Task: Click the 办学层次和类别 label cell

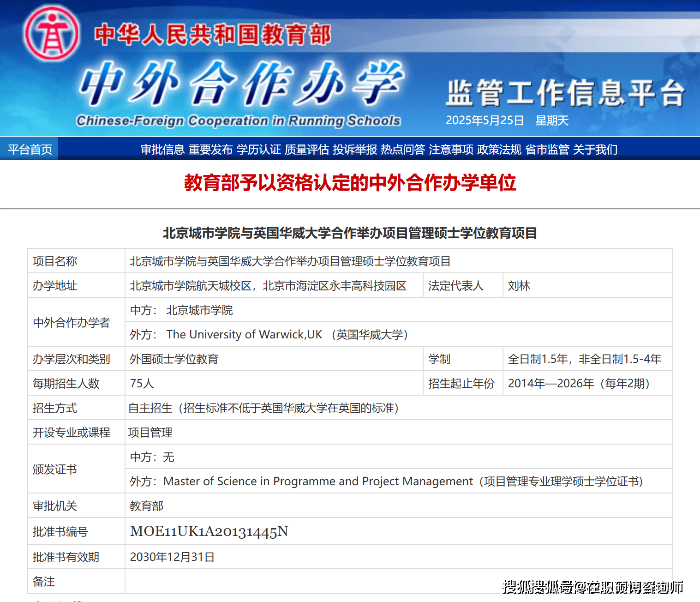Action: (76, 359)
